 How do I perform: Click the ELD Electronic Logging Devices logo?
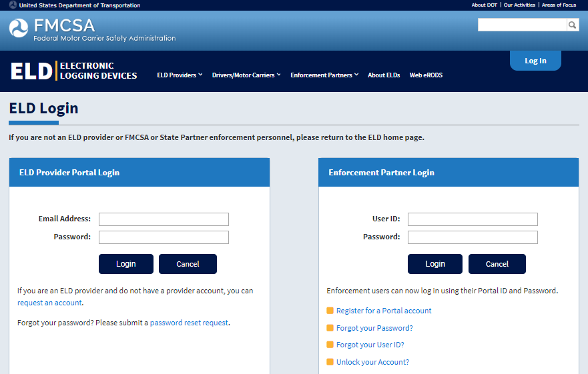[73, 71]
